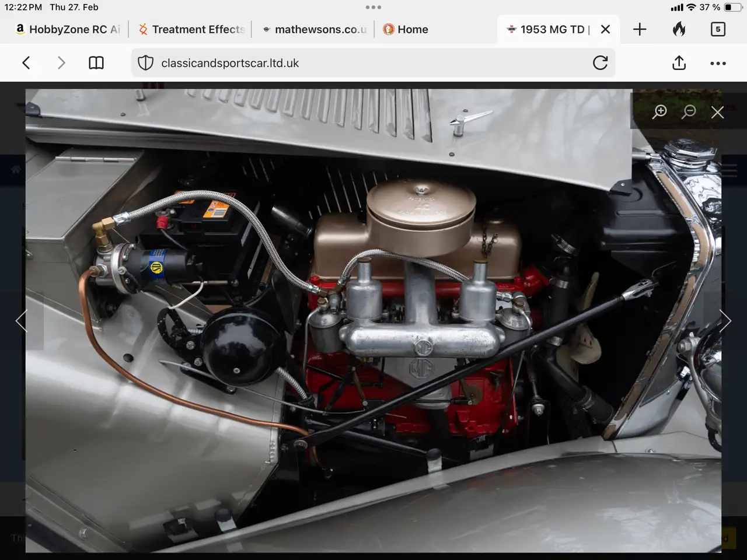Go forward to the next page
The width and height of the screenshot is (747, 560).
[61, 63]
